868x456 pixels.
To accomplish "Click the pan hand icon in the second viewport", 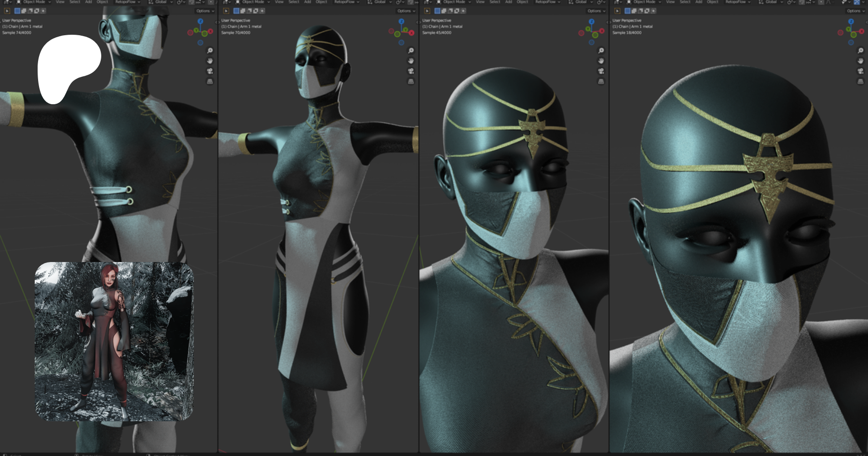I will 411,61.
